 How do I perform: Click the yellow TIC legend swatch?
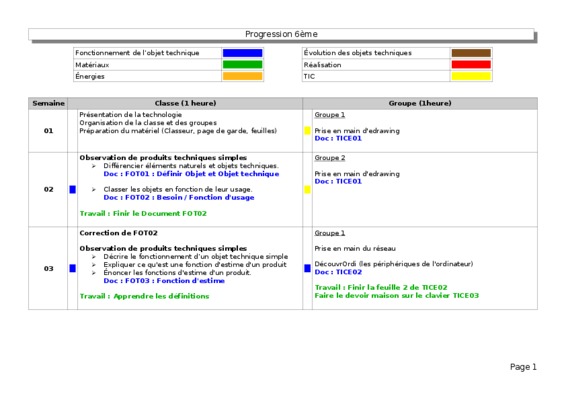coord(471,76)
